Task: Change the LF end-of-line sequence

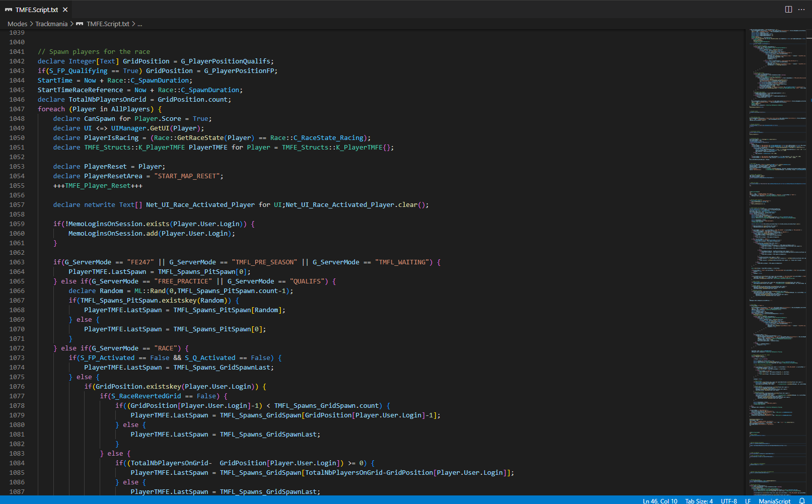Action: (x=748, y=500)
